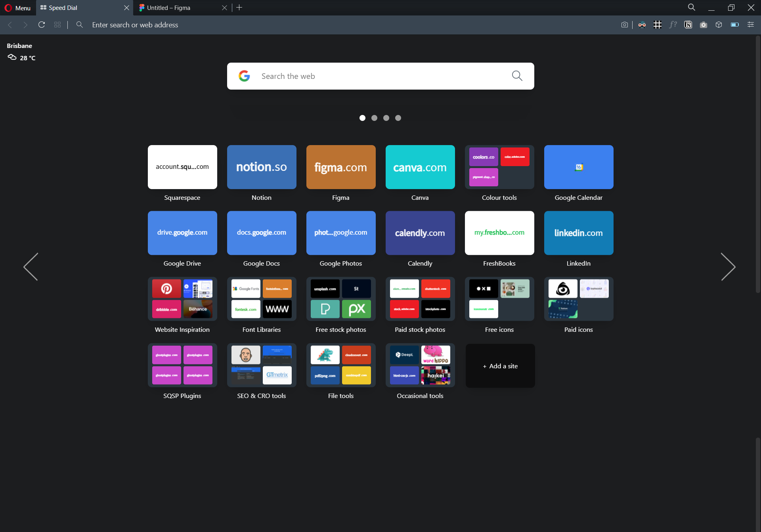Select the first page indicator dot

pos(362,118)
